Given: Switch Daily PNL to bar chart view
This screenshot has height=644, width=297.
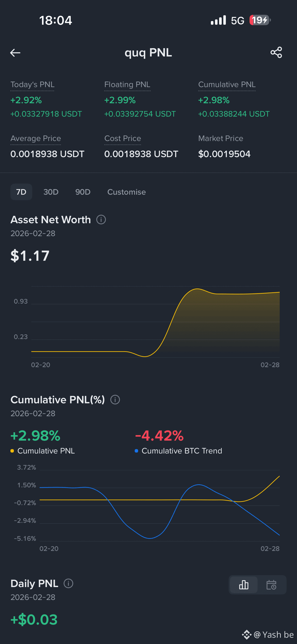Looking at the screenshot, I should tap(244, 585).
